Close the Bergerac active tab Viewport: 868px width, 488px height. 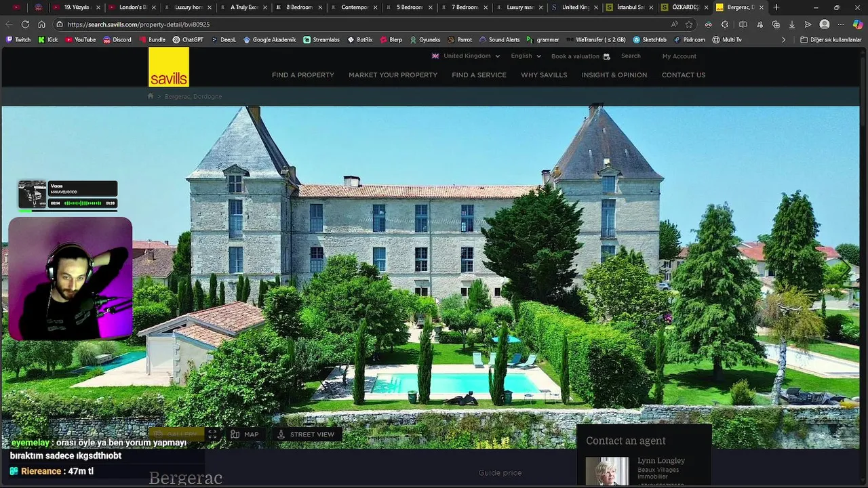point(763,7)
